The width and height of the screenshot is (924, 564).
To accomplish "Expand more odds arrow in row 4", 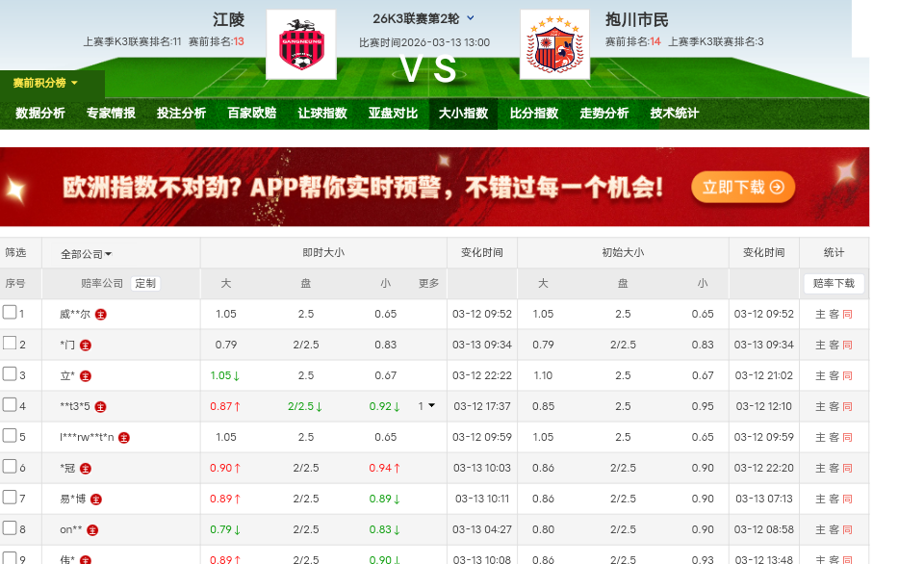I will click(431, 406).
